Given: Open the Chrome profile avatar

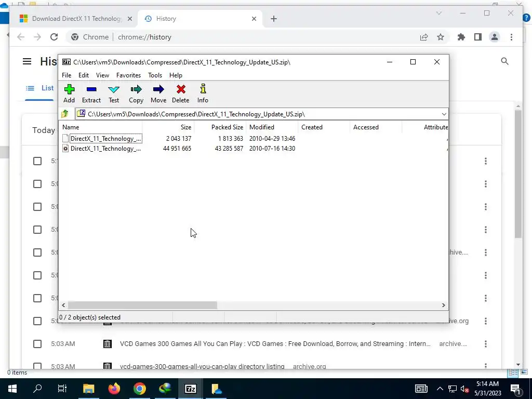Looking at the screenshot, I should pyautogui.click(x=495, y=37).
